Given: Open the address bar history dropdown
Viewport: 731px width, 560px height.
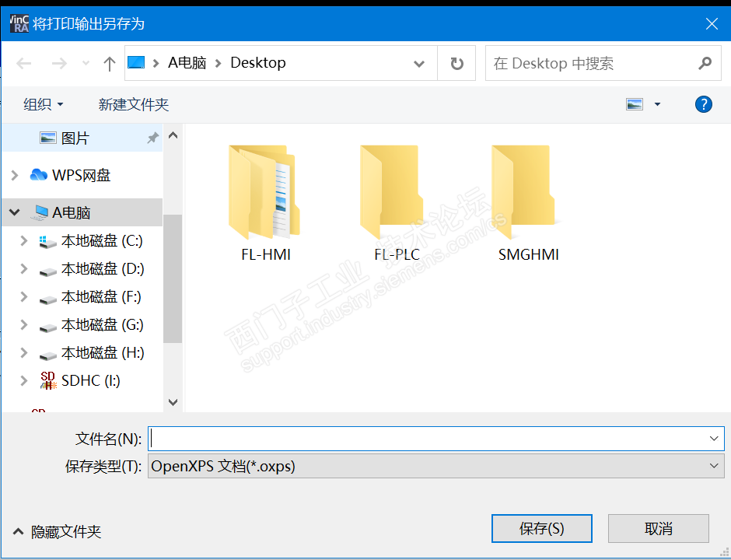Looking at the screenshot, I should click(x=419, y=64).
